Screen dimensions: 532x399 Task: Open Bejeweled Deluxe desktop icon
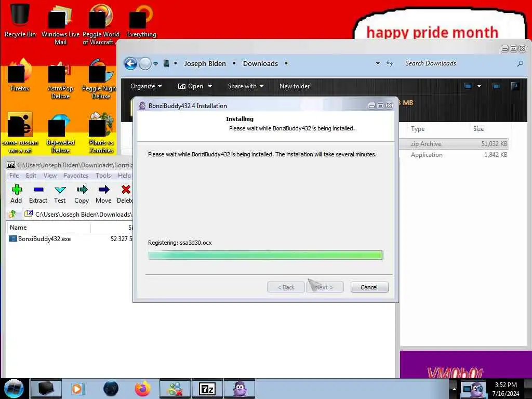point(60,134)
